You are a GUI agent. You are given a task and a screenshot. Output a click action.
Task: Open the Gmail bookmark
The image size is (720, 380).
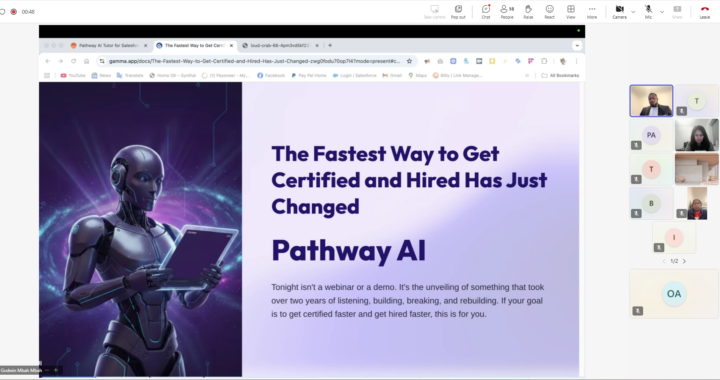392,75
